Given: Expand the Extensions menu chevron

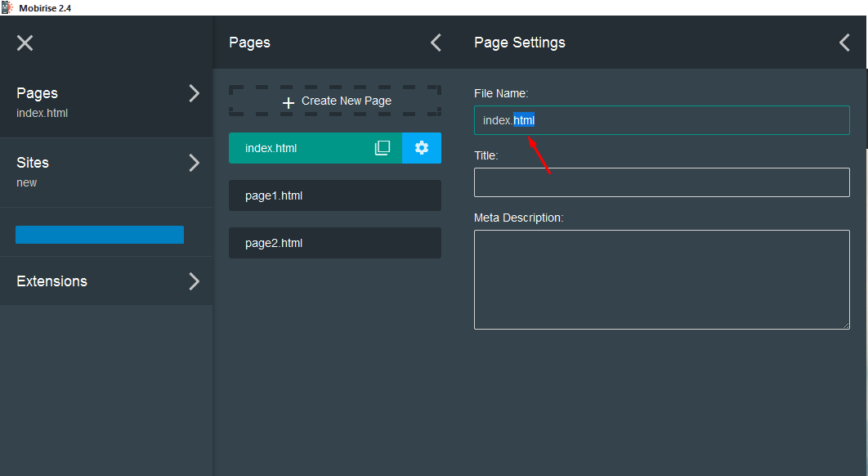Looking at the screenshot, I should pyautogui.click(x=194, y=281).
